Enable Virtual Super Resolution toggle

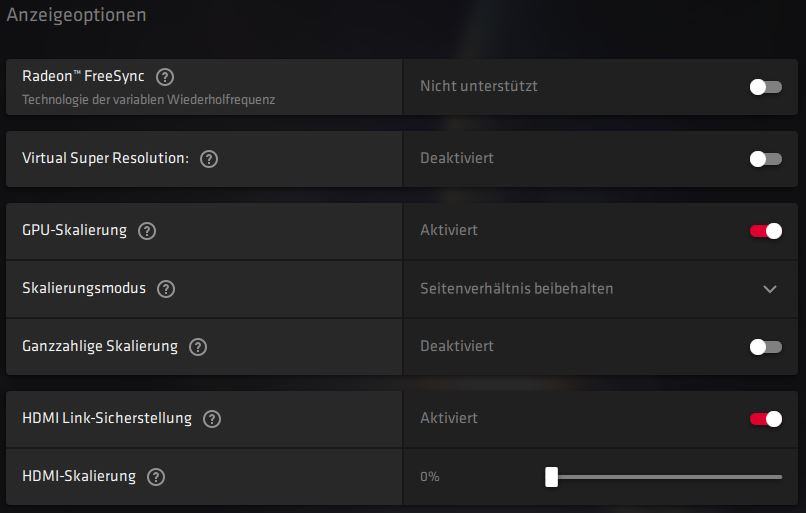click(765, 159)
